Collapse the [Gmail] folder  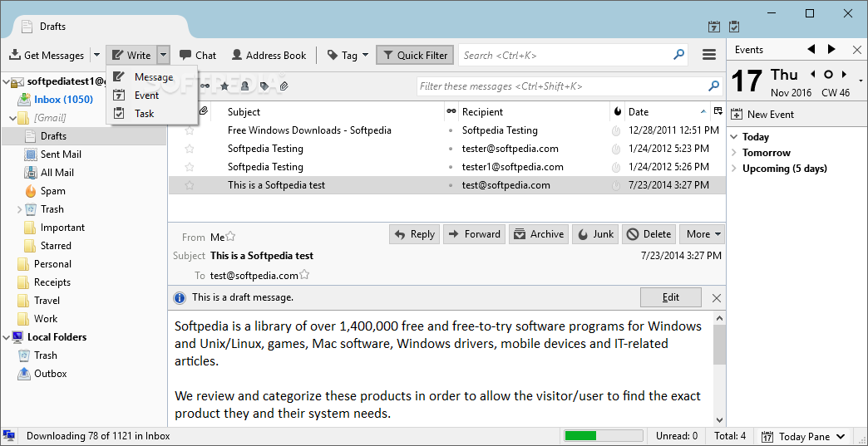point(13,118)
